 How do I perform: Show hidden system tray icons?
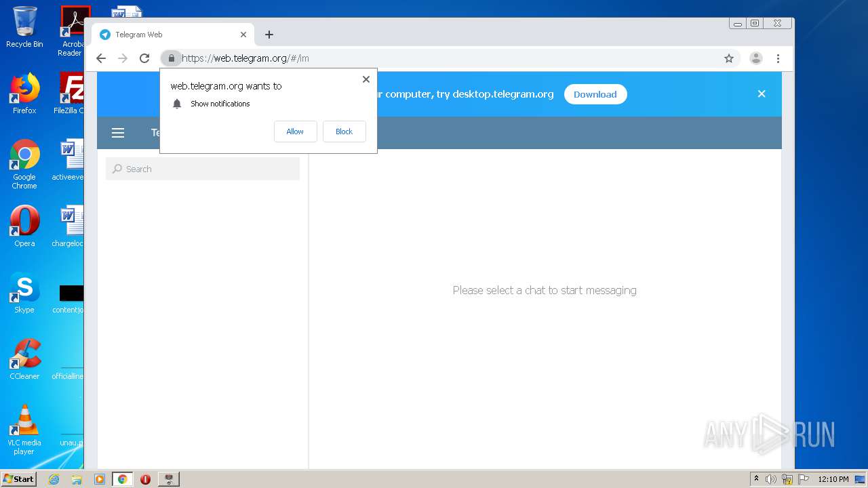point(756,479)
